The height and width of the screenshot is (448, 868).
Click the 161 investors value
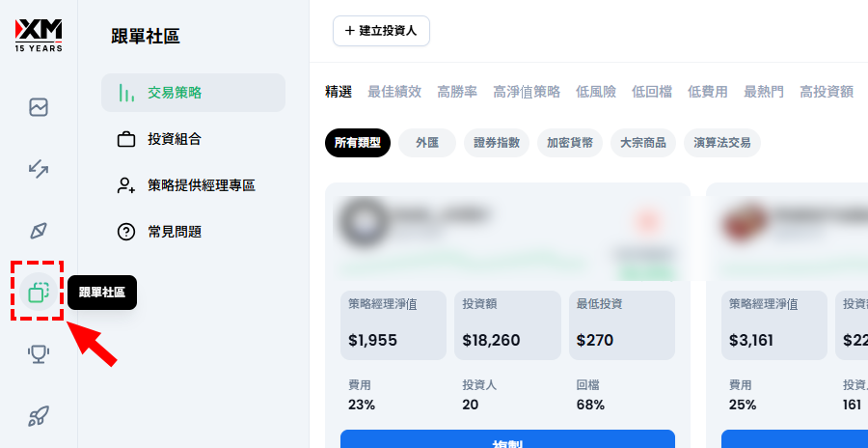[x=852, y=405]
